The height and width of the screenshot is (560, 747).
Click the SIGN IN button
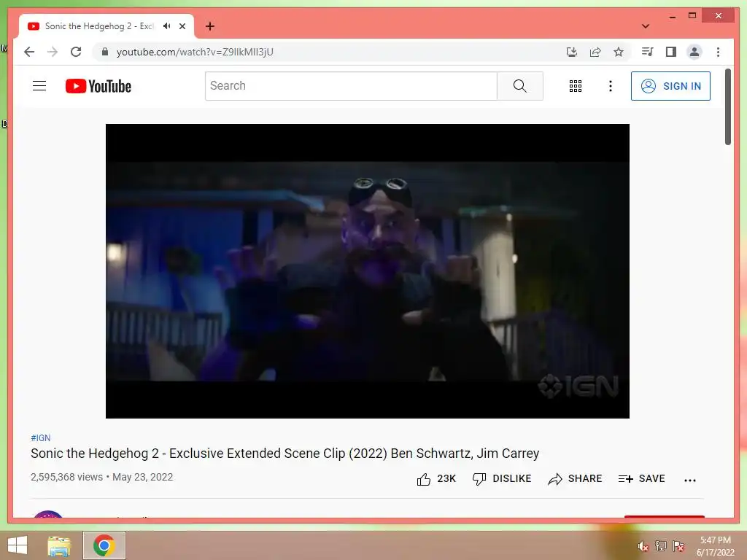point(670,86)
